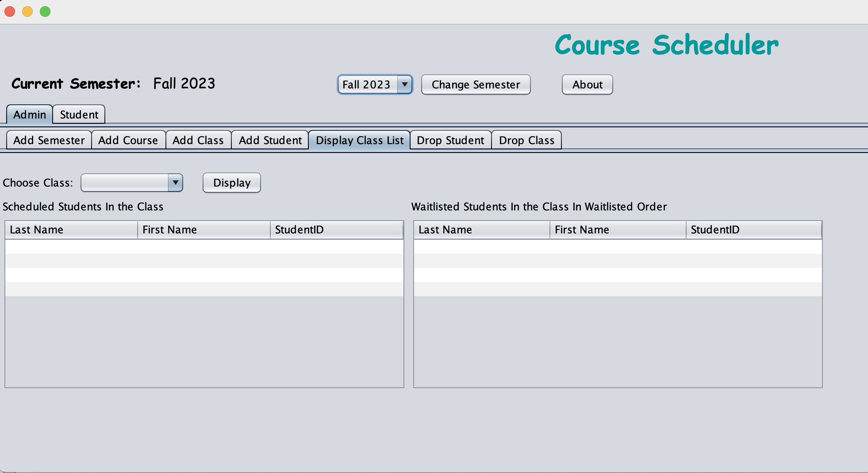Select the Display Class List tab
The image size is (868, 473).
pyautogui.click(x=359, y=140)
